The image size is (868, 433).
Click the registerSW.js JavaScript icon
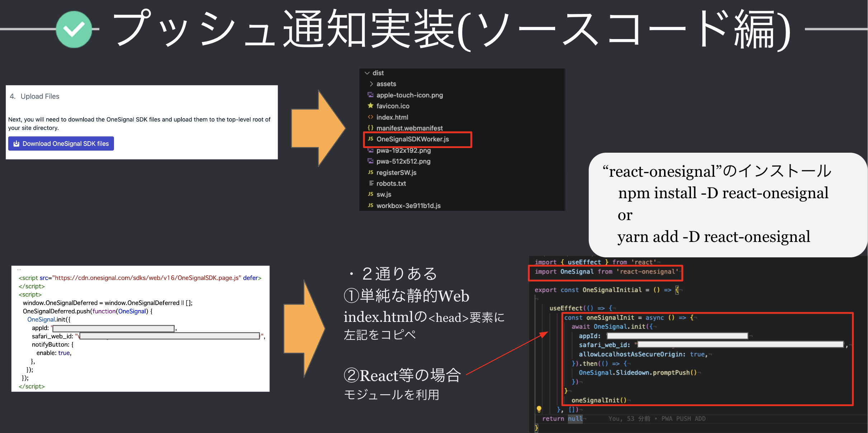tap(370, 172)
